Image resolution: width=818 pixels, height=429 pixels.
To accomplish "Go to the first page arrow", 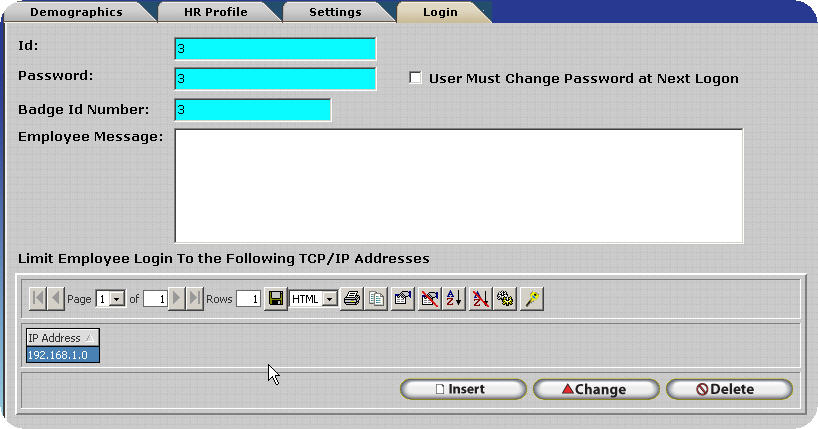I will tap(38, 299).
